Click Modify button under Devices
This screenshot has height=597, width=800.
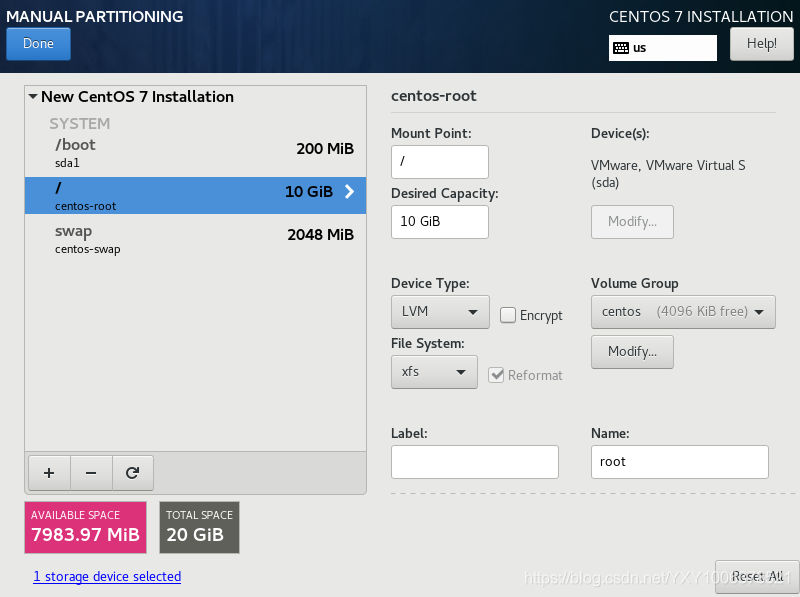tap(632, 222)
